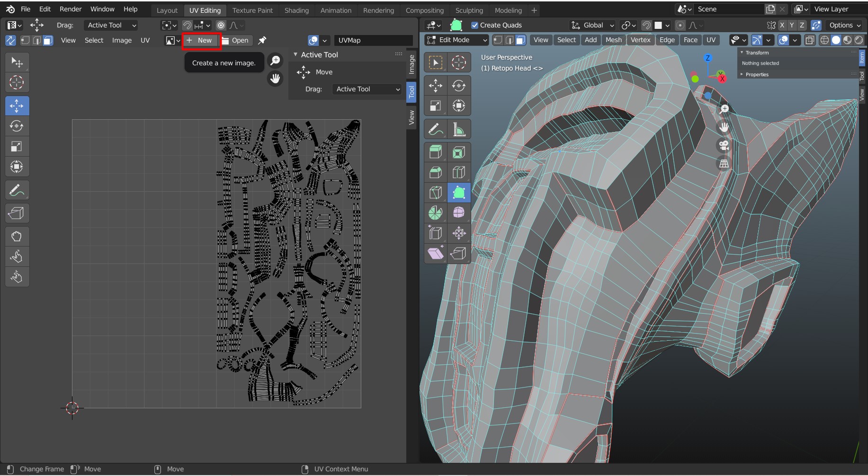Viewport: 868px width, 476px height.
Task: Click the Measure tool in 3D viewport
Action: (458, 129)
